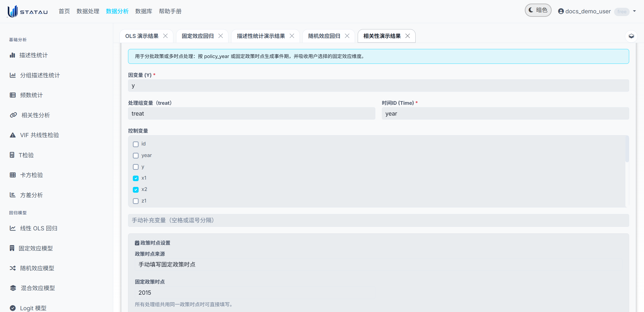Switch to 固定效应回归 tab
Screen dimensions: 644x312
[x=197, y=36]
